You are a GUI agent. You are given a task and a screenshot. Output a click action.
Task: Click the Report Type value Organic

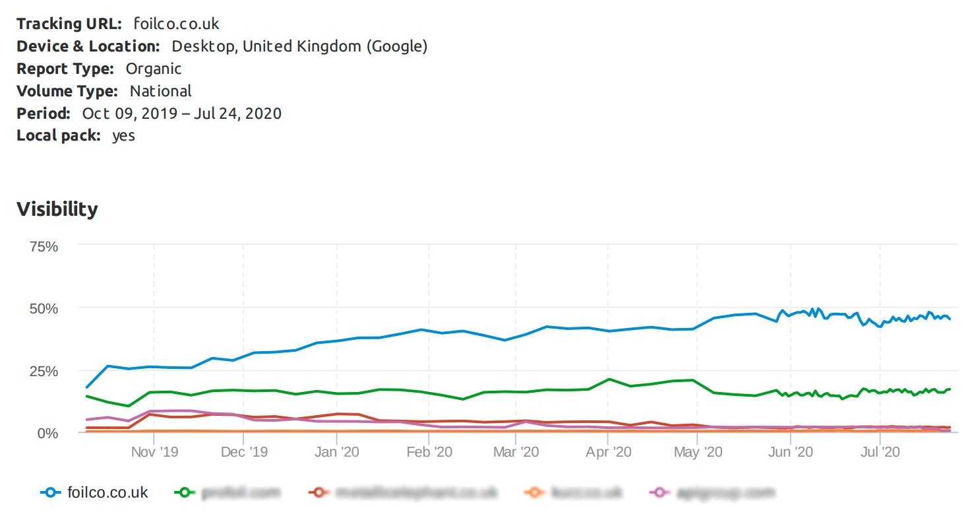tap(154, 69)
